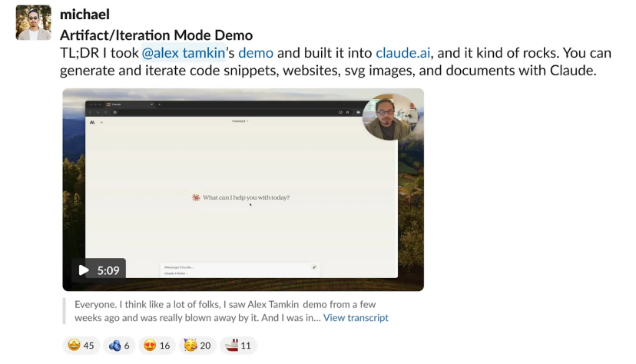
Task: Open michael's profile avatar picture
Action: (x=33, y=22)
